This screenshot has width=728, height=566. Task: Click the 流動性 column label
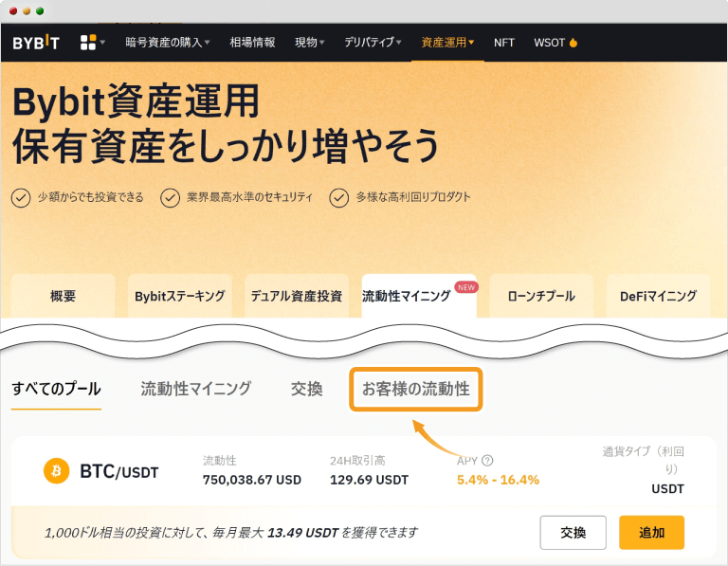tap(220, 461)
